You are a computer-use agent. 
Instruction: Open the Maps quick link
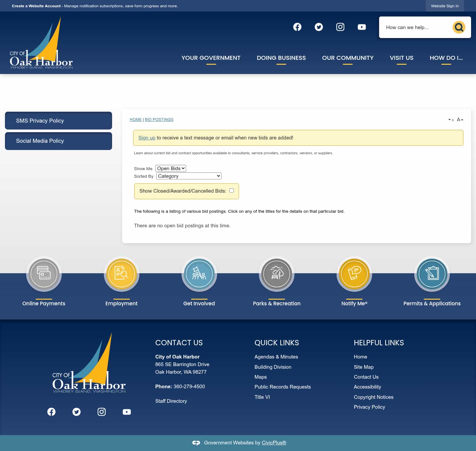(x=260, y=377)
